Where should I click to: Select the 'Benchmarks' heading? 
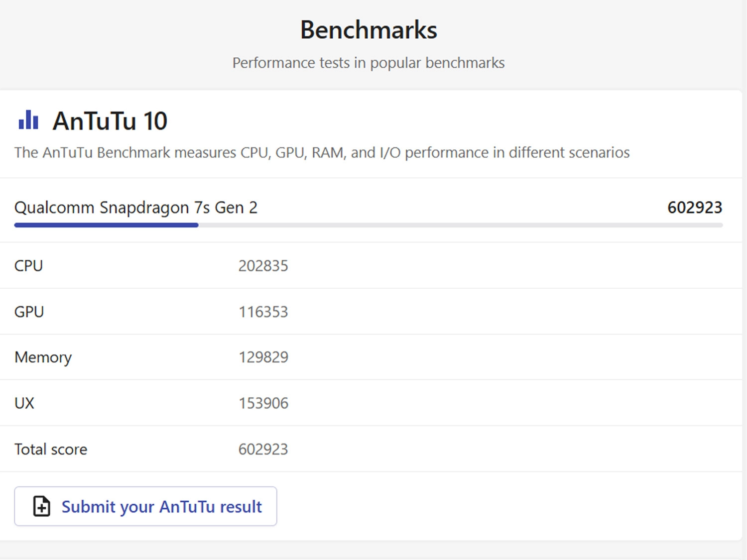pyautogui.click(x=369, y=30)
